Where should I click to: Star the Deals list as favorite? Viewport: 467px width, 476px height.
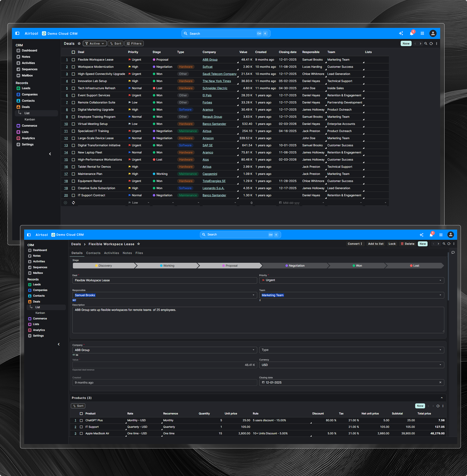(x=79, y=44)
